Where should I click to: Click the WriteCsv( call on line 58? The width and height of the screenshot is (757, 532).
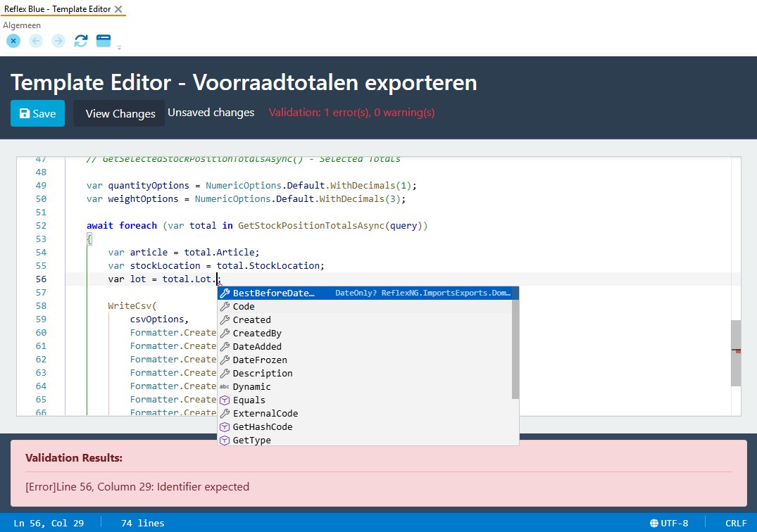132,306
